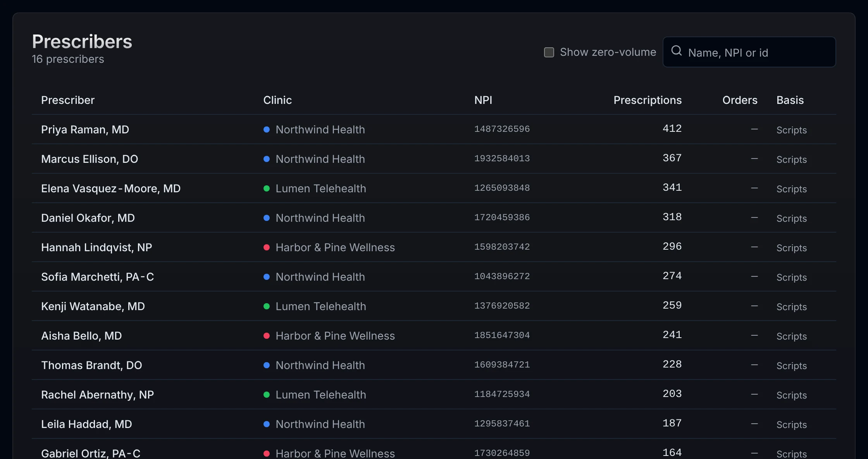Image resolution: width=868 pixels, height=459 pixels.
Task: Click NPI 1932584013
Action: point(502,158)
